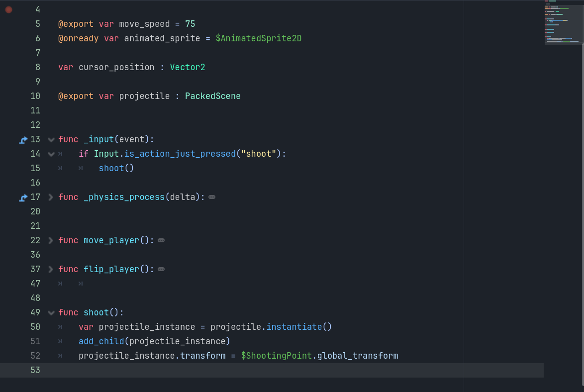Select the $AnimatedSprite2D node reference on line 6
This screenshot has width=584, height=392.
pos(259,38)
